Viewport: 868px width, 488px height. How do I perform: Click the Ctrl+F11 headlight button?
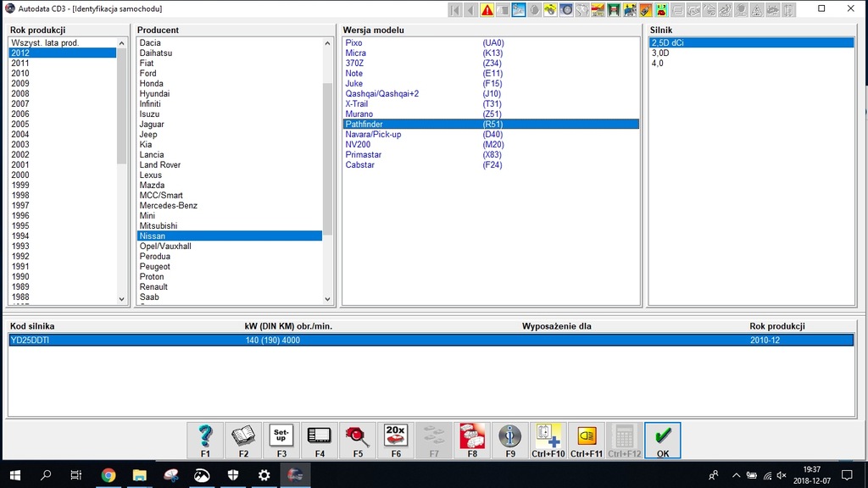(587, 441)
